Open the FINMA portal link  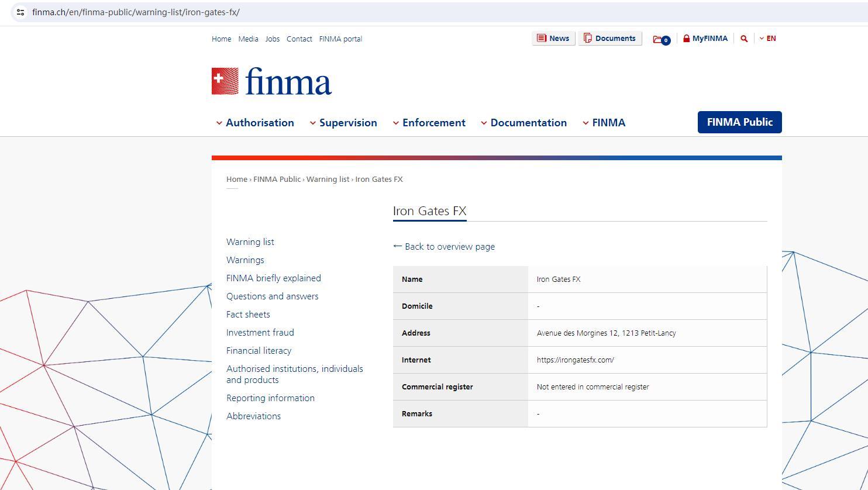pyautogui.click(x=340, y=39)
